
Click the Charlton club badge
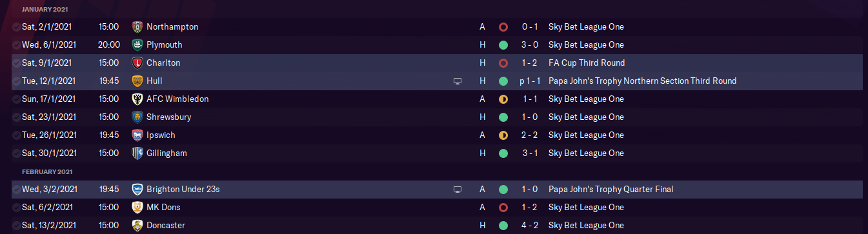click(x=137, y=63)
